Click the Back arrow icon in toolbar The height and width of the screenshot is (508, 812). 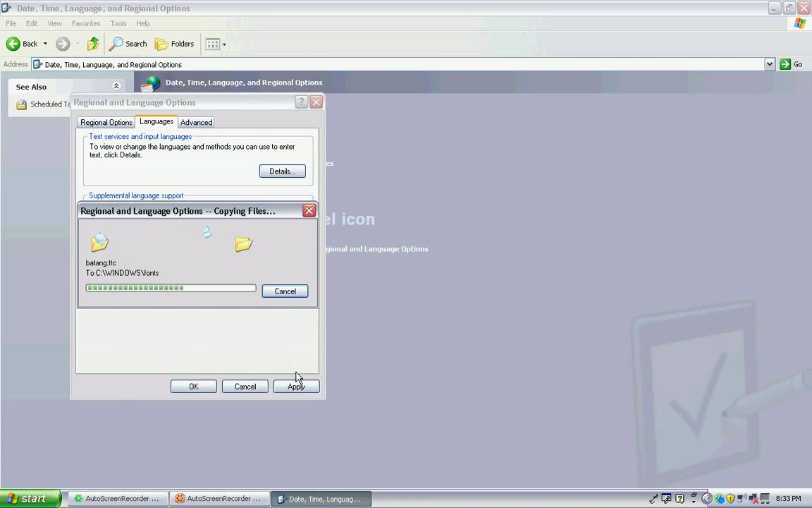13,44
